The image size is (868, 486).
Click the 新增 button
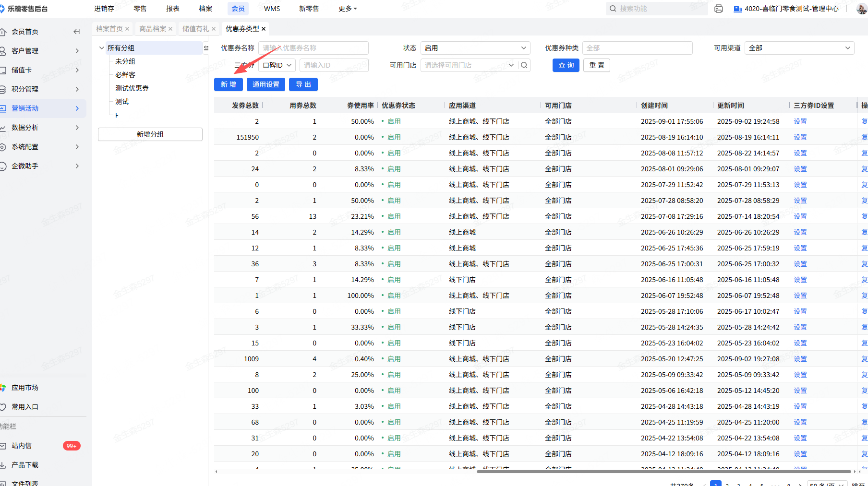click(x=228, y=84)
